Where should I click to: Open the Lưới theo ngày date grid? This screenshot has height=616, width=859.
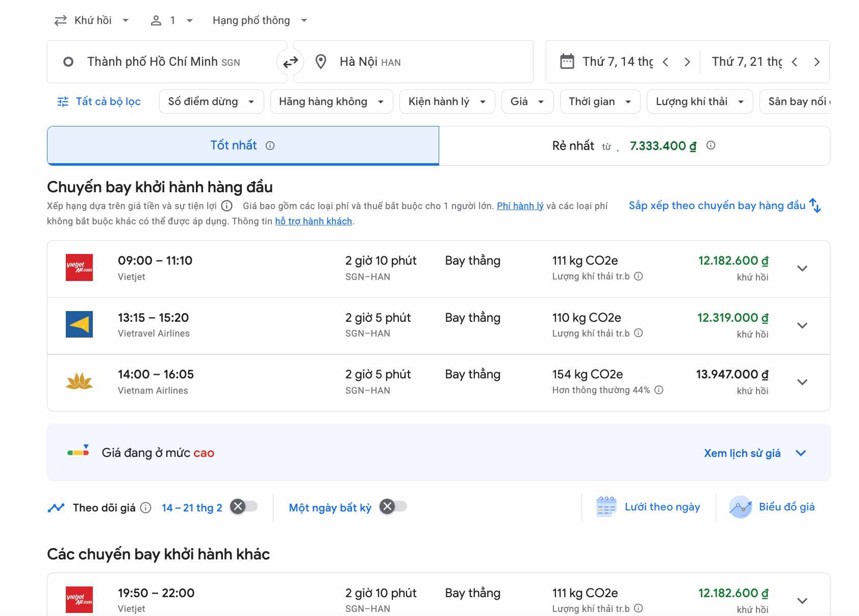(x=648, y=507)
